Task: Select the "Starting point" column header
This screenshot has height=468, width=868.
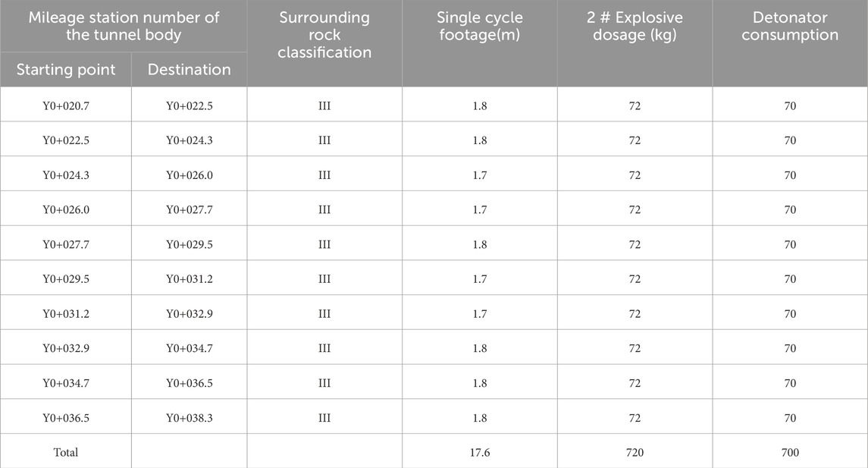Action: pyautogui.click(x=66, y=70)
